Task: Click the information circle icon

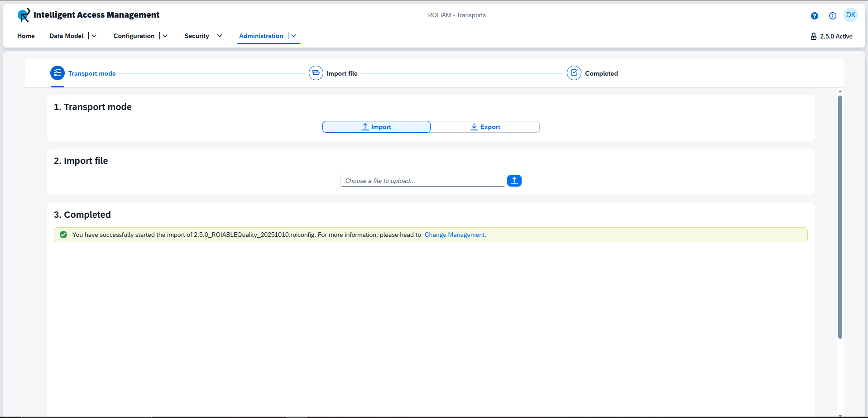Action: [x=833, y=16]
